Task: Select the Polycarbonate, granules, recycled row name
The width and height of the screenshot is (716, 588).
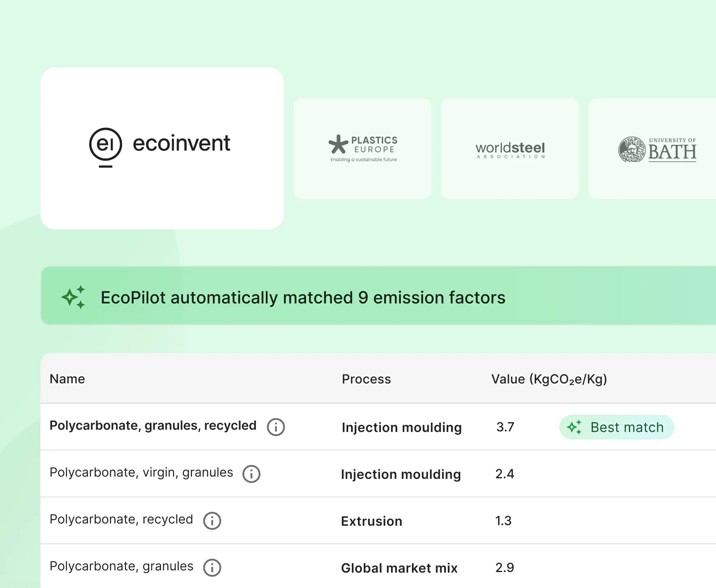Action: click(153, 425)
